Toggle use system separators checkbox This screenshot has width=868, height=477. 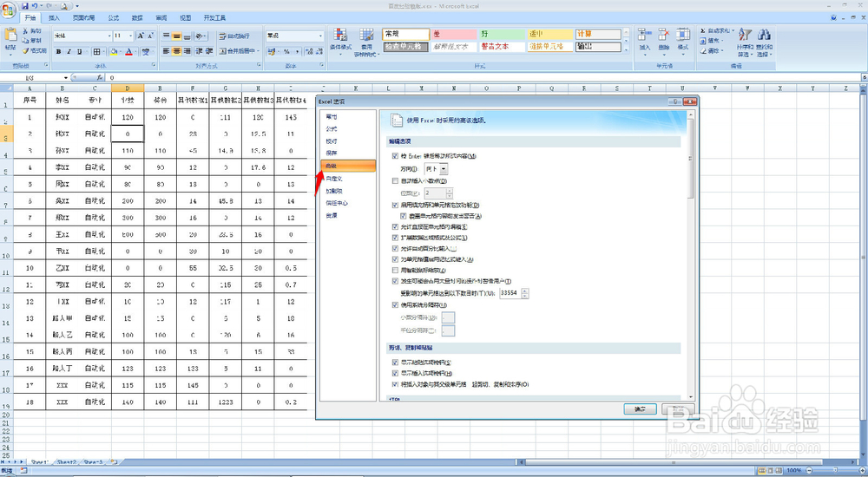point(395,305)
